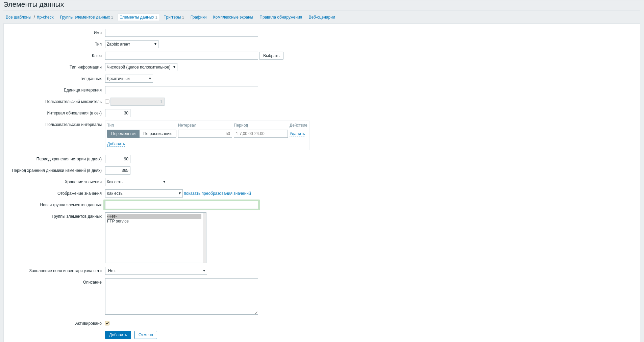Expand the Тип информации dropdown
This screenshot has height=342, width=644.
pyautogui.click(x=141, y=67)
